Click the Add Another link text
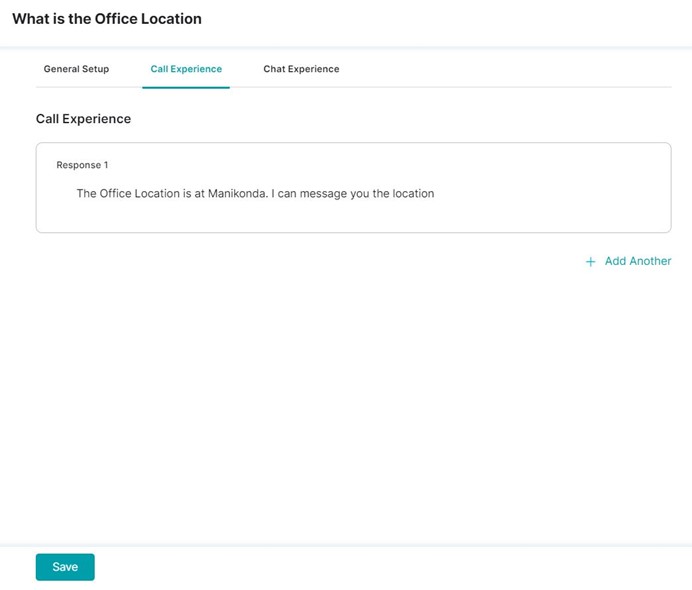 638,261
